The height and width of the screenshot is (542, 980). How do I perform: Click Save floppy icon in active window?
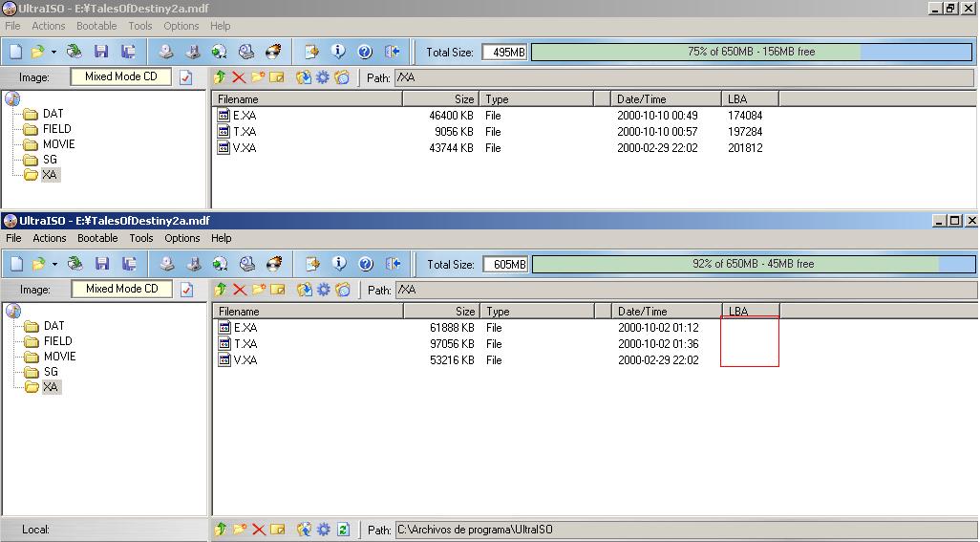(x=102, y=264)
